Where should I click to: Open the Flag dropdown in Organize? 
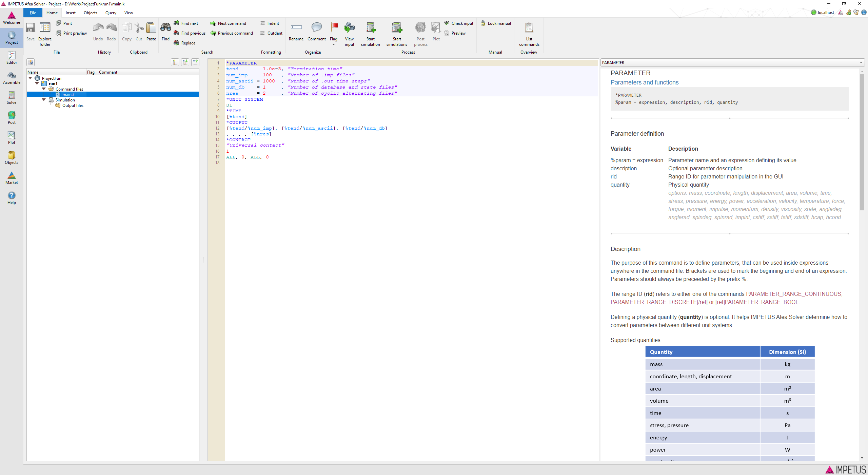click(334, 44)
